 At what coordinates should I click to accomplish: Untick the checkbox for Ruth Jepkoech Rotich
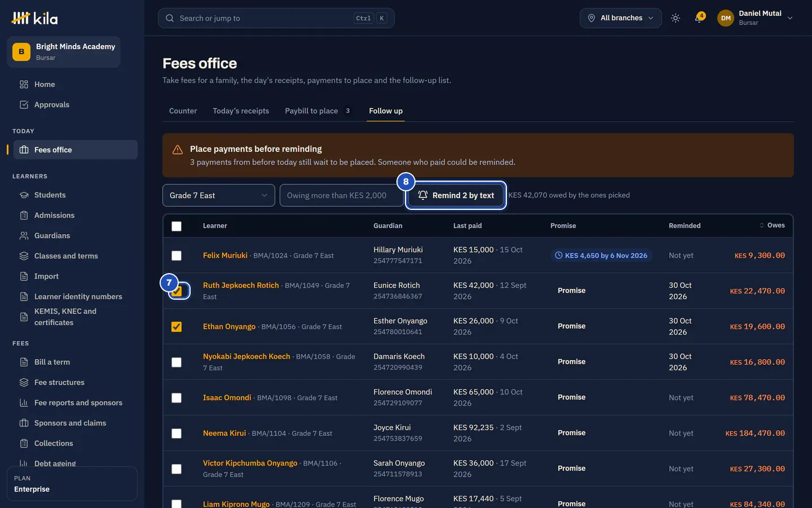point(176,291)
